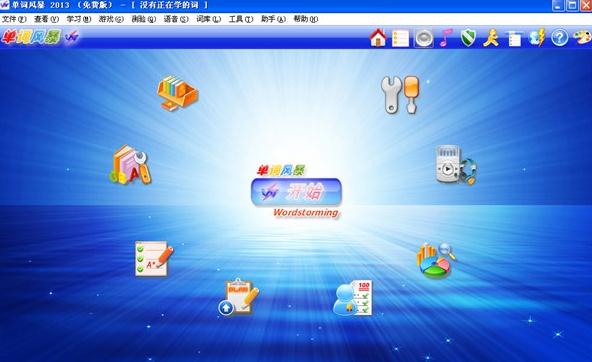Open the 文件 menu
592x362 pixels.
14,19
